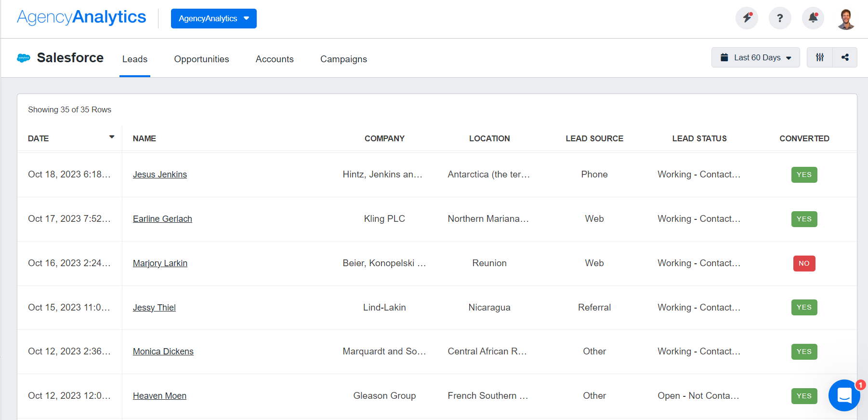Click the AgencyAnalytics logo
The width and height of the screenshot is (868, 420).
(x=81, y=17)
